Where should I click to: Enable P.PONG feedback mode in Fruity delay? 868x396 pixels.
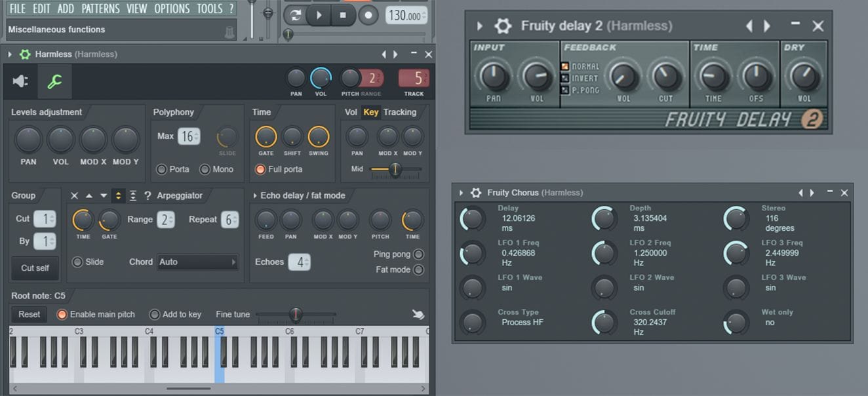(564, 90)
